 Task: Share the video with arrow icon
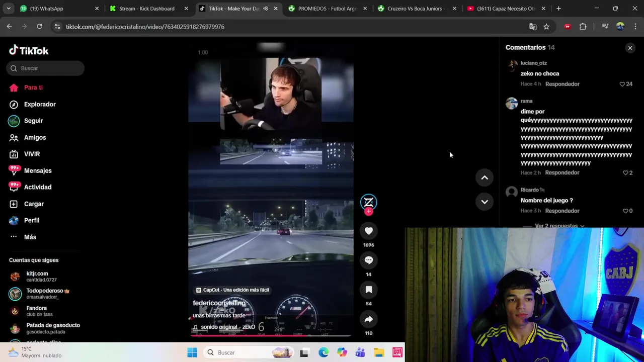point(369,319)
